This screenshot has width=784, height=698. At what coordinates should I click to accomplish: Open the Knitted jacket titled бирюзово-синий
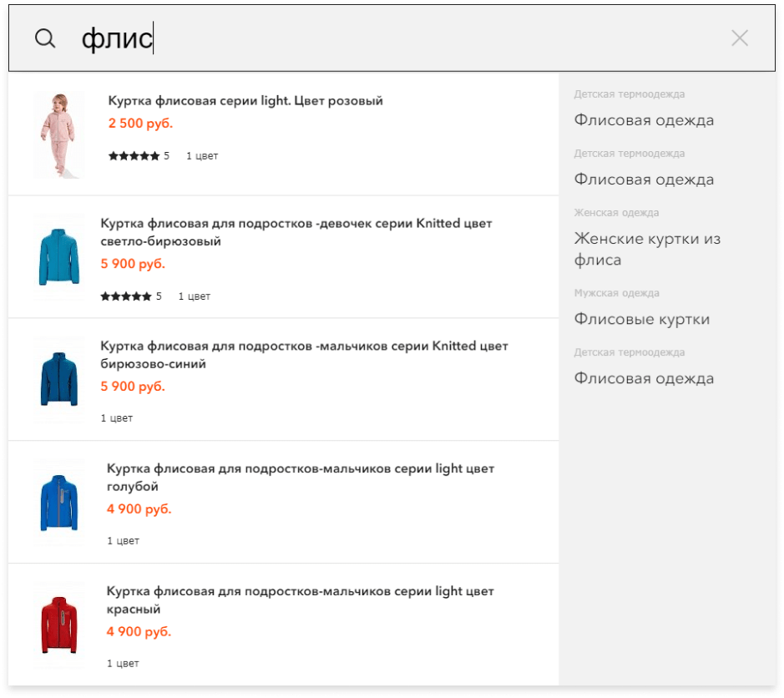[304, 355]
